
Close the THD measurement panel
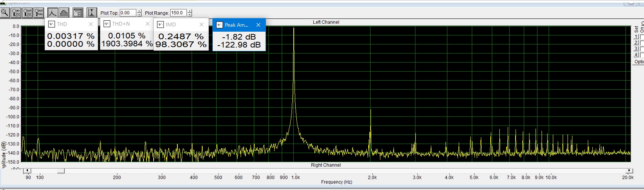coord(90,24)
